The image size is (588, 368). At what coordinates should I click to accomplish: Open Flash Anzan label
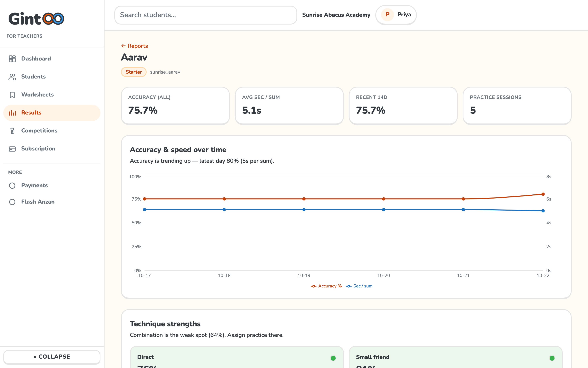pos(38,202)
